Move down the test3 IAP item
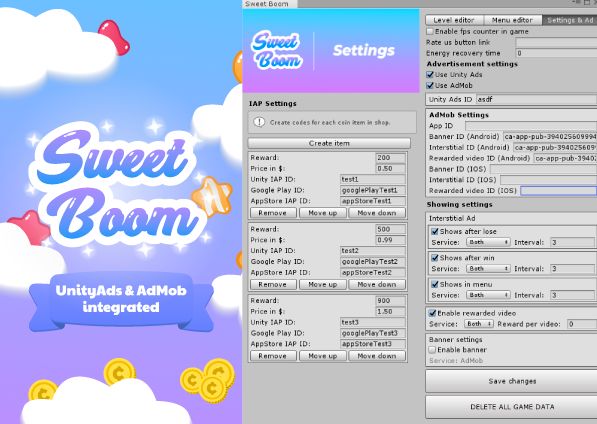 (377, 356)
